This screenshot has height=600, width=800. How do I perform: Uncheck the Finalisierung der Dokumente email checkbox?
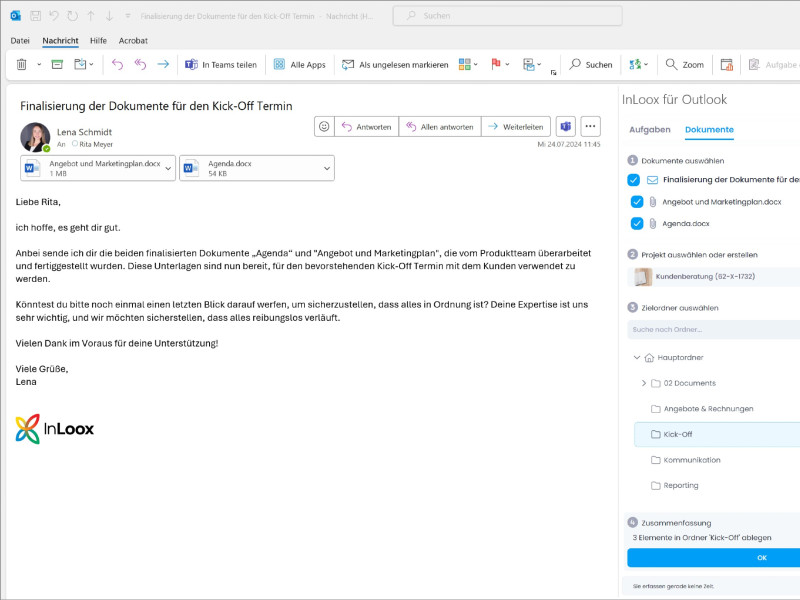pyautogui.click(x=634, y=180)
